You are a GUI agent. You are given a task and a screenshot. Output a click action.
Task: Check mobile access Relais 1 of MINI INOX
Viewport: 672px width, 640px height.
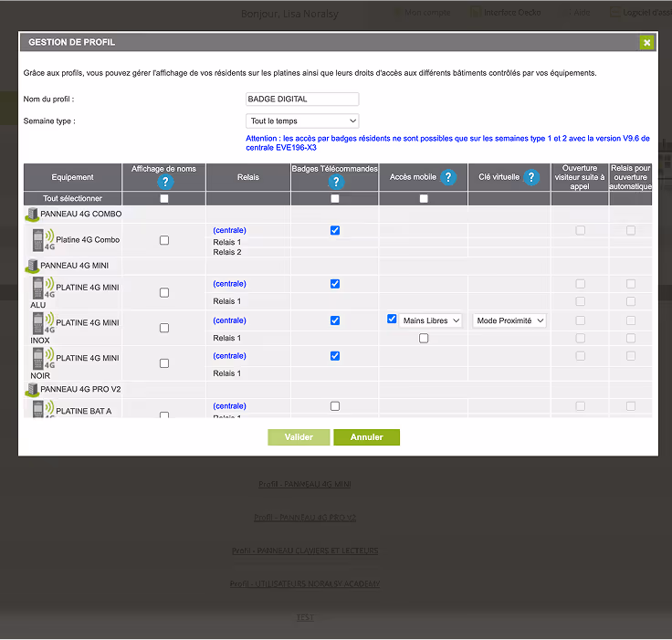pos(424,339)
